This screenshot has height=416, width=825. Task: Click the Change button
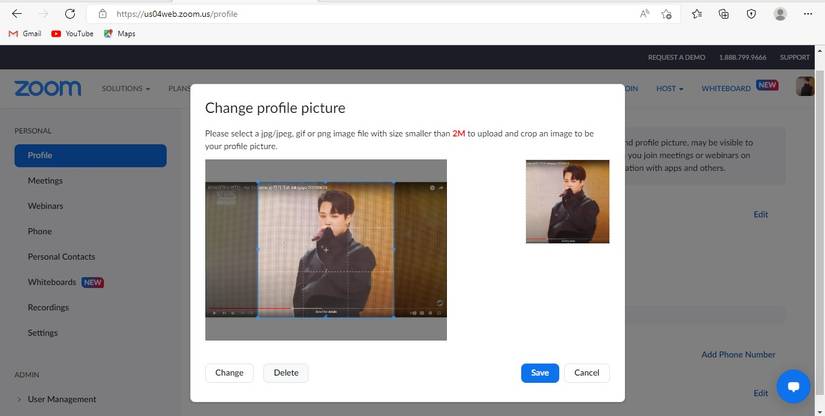(x=229, y=373)
